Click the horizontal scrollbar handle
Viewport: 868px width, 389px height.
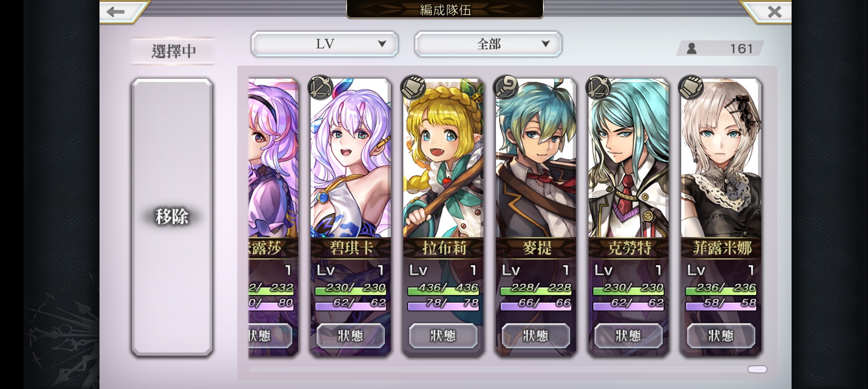757,369
